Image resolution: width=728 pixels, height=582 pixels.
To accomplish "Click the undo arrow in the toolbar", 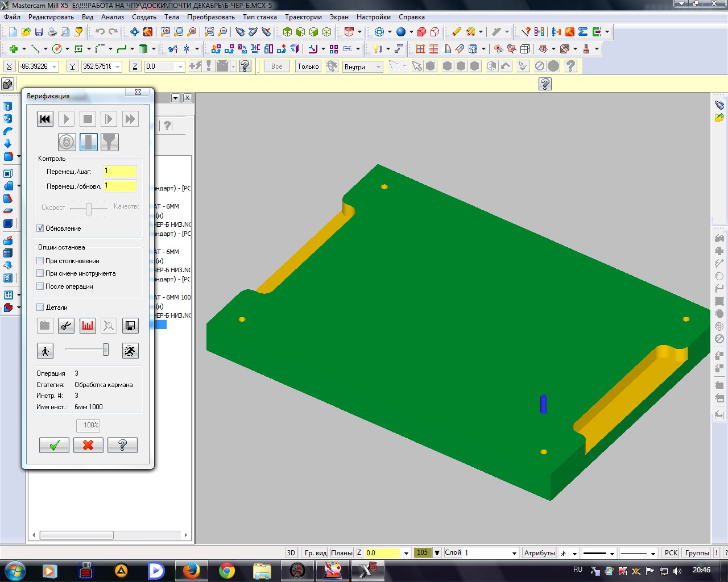I will point(100,32).
